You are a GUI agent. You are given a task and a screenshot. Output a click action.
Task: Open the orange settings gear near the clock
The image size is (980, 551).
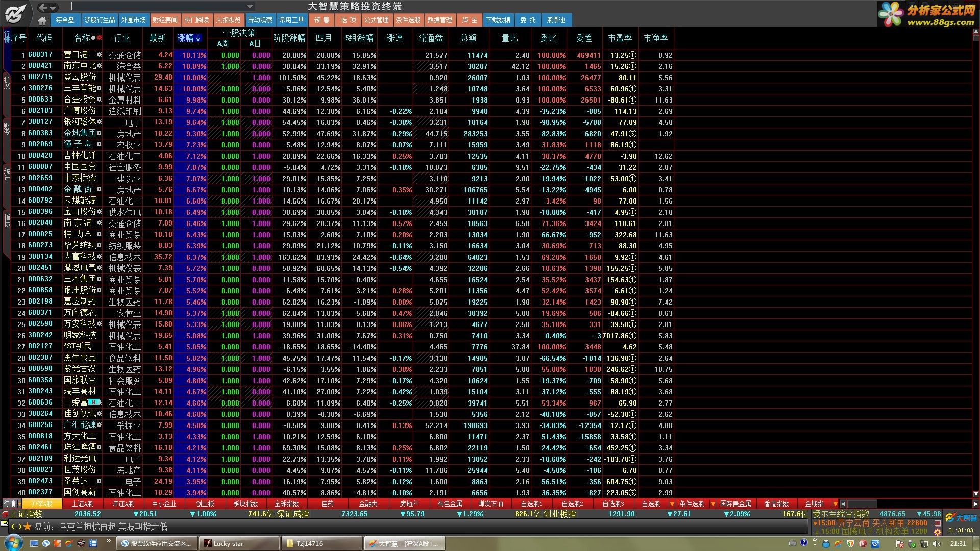coord(937,531)
